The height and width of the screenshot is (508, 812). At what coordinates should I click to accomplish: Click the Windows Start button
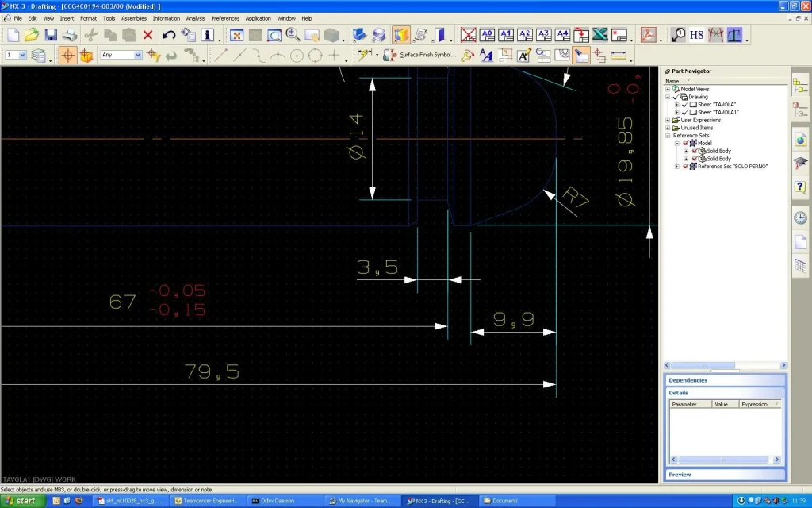(21, 501)
